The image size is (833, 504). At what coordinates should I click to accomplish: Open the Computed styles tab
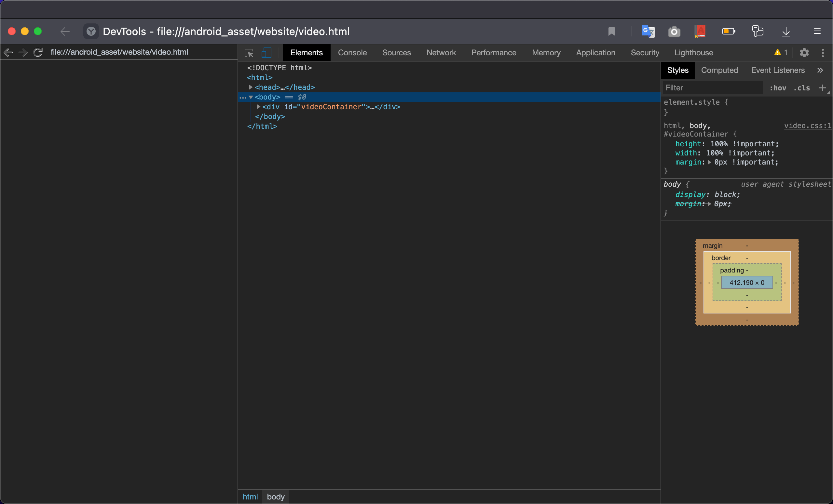tap(719, 70)
